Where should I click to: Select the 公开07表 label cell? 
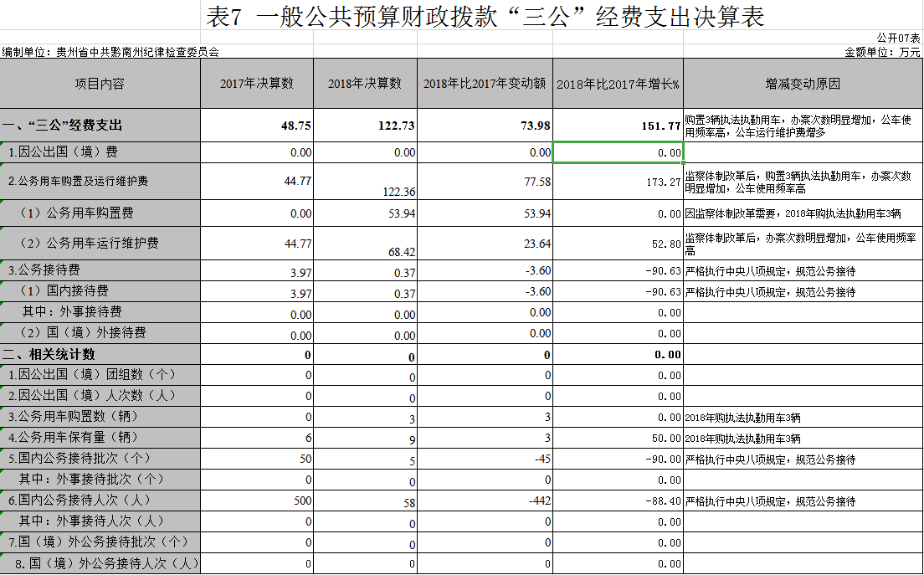pos(898,38)
